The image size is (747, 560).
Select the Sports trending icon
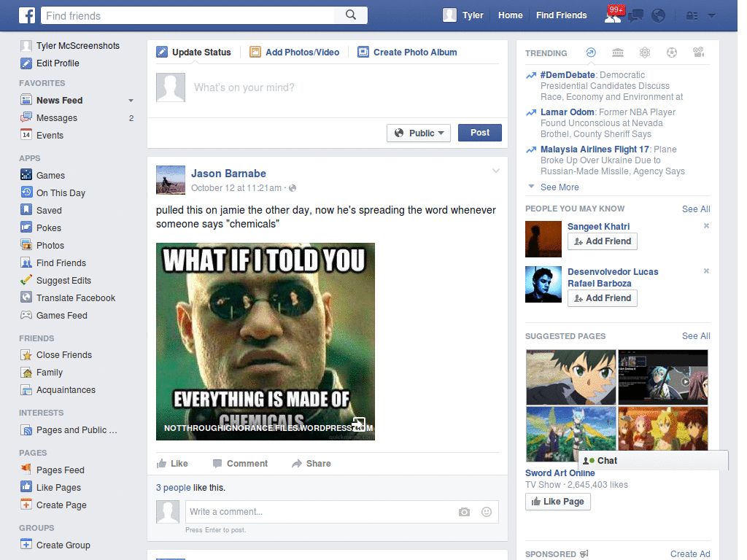[672, 52]
